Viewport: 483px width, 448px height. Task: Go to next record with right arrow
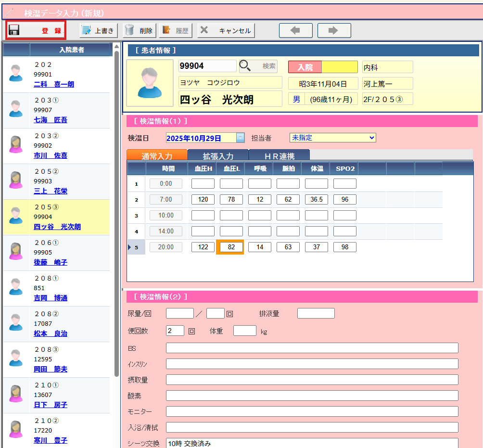pyautogui.click(x=334, y=30)
